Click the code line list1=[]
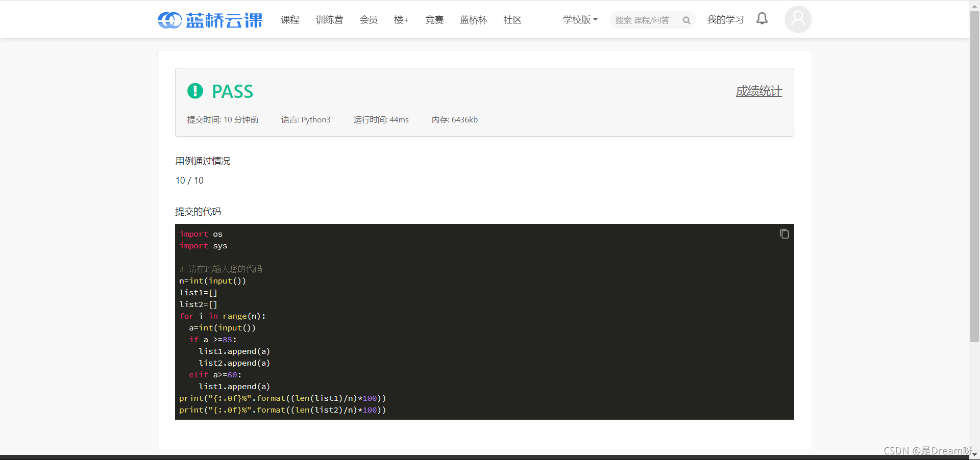 tap(198, 293)
